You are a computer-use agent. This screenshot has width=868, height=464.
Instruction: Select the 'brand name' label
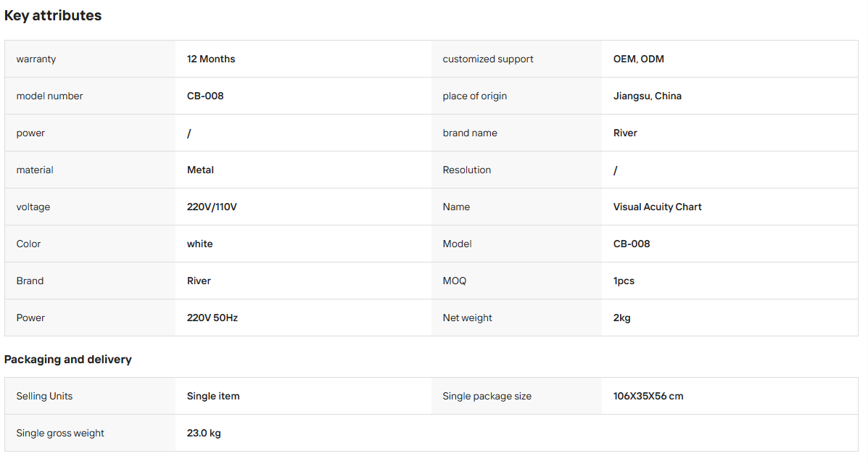470,133
